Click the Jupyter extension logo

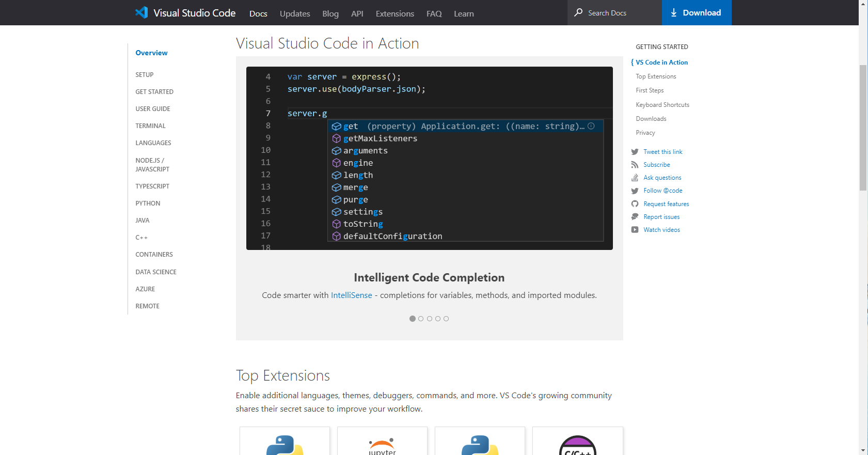[x=382, y=446]
